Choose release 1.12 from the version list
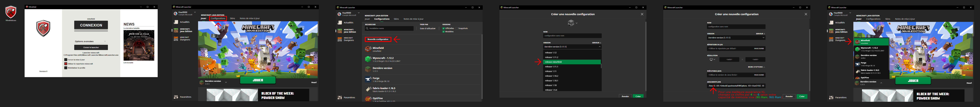 [x=572, y=53]
